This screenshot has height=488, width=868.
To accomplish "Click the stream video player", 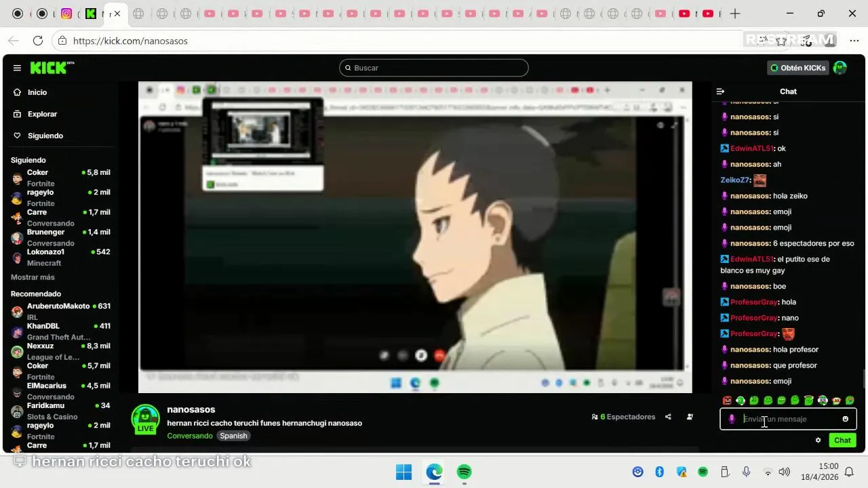I will click(x=415, y=237).
